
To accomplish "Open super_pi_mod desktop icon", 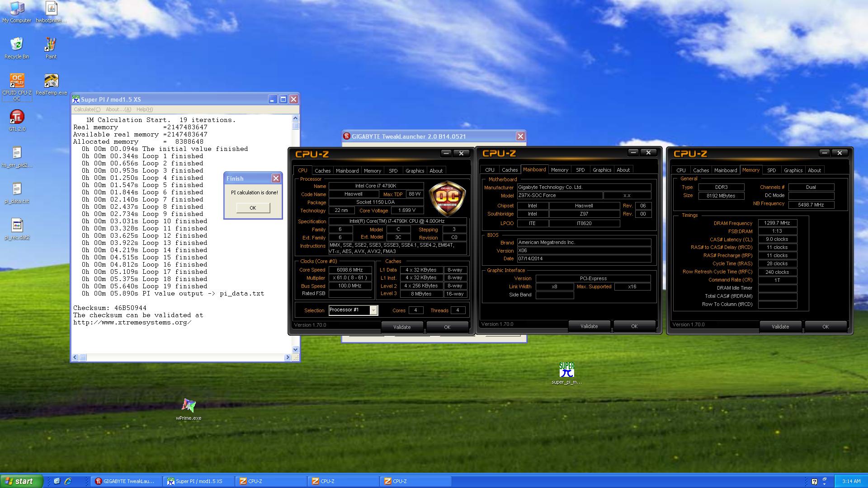I will 566,373.
